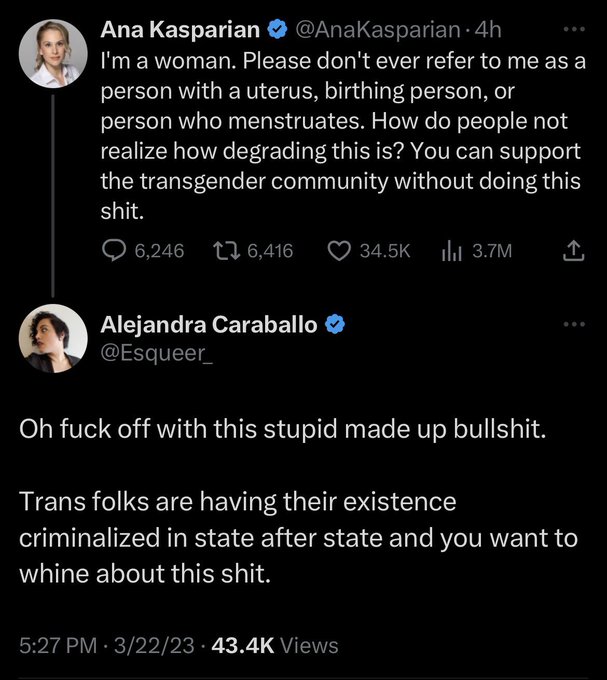Screen dimensions: 607x680
Task: Click the @AnaKasparian handle
Action: pyautogui.click(x=378, y=30)
